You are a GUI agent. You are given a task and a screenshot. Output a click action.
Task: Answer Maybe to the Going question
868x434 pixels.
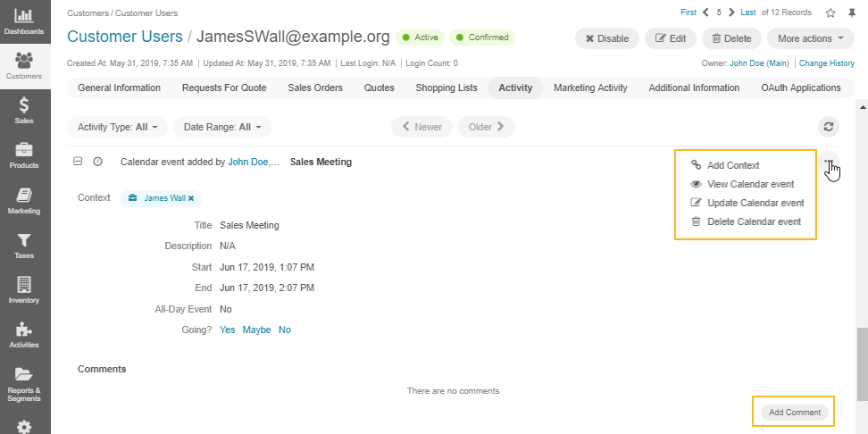pos(256,330)
